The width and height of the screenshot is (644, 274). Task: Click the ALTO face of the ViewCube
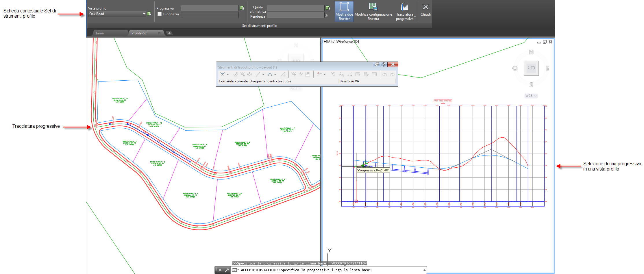point(531,68)
